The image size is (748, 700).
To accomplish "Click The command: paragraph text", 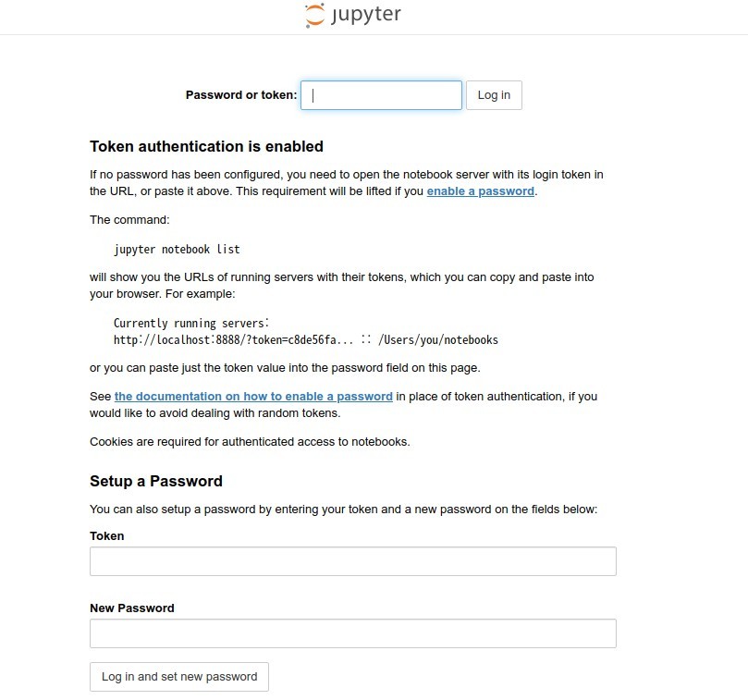I will pyautogui.click(x=129, y=220).
